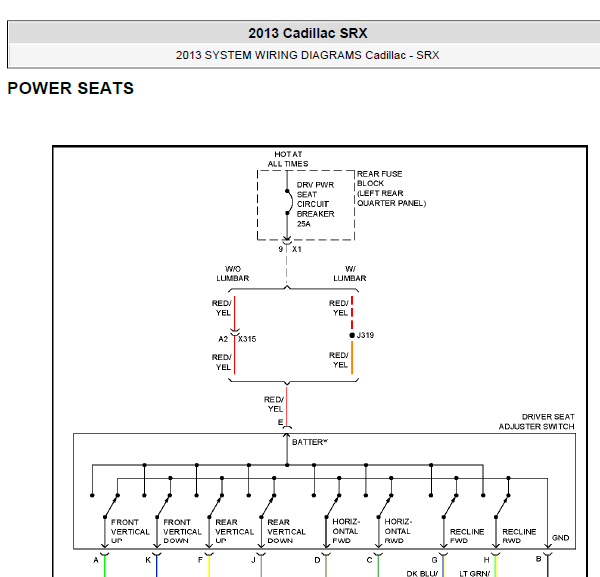Image resolution: width=600 pixels, height=577 pixels.
Task: Click the 'E' terminal pin label
Action: [280, 422]
